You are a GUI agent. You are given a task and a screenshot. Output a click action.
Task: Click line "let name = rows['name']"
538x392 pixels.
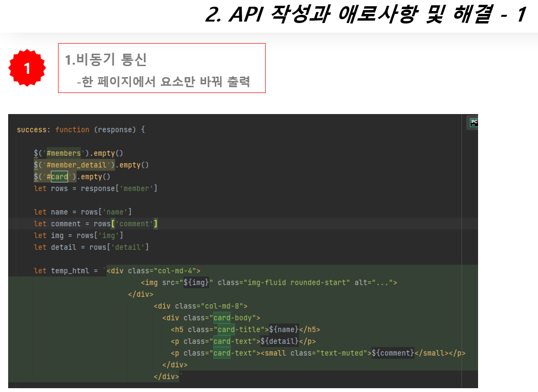point(82,212)
